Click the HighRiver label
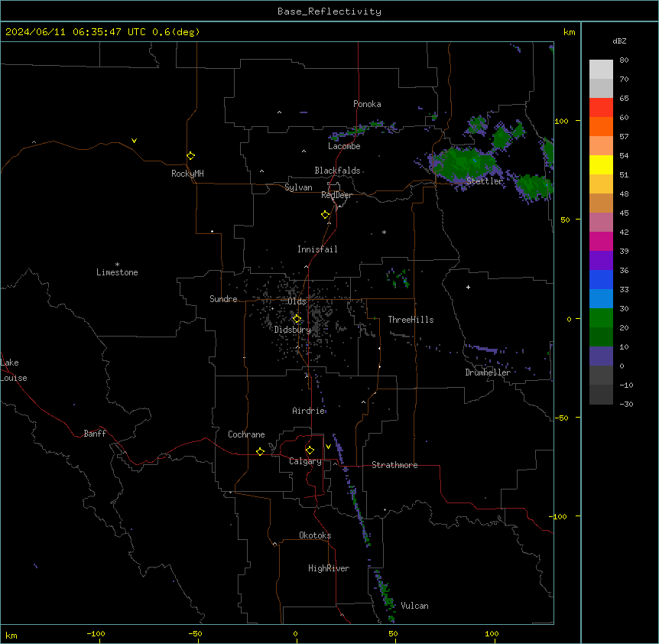This screenshot has width=659, height=644. tap(329, 568)
